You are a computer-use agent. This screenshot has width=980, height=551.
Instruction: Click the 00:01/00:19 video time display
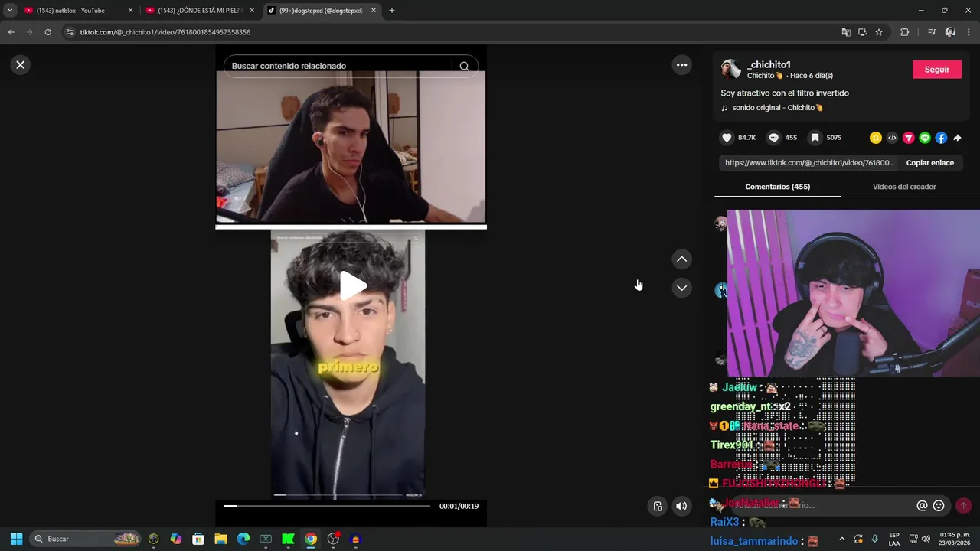pyautogui.click(x=459, y=506)
